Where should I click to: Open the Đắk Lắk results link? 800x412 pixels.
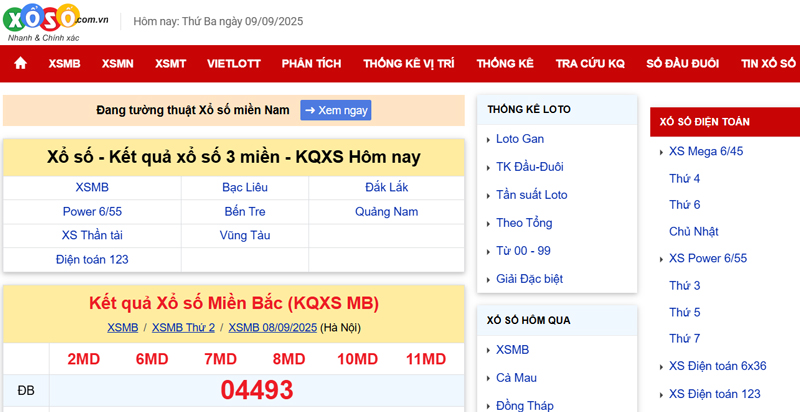click(387, 187)
